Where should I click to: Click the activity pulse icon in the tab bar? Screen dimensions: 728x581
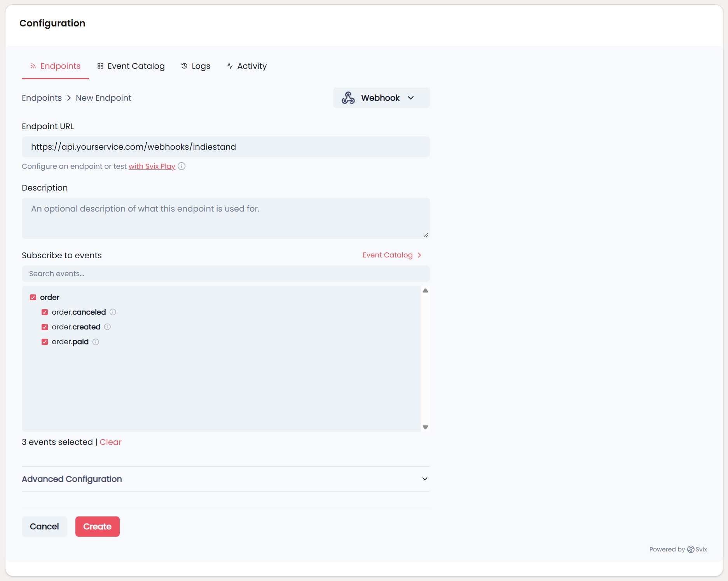click(229, 66)
